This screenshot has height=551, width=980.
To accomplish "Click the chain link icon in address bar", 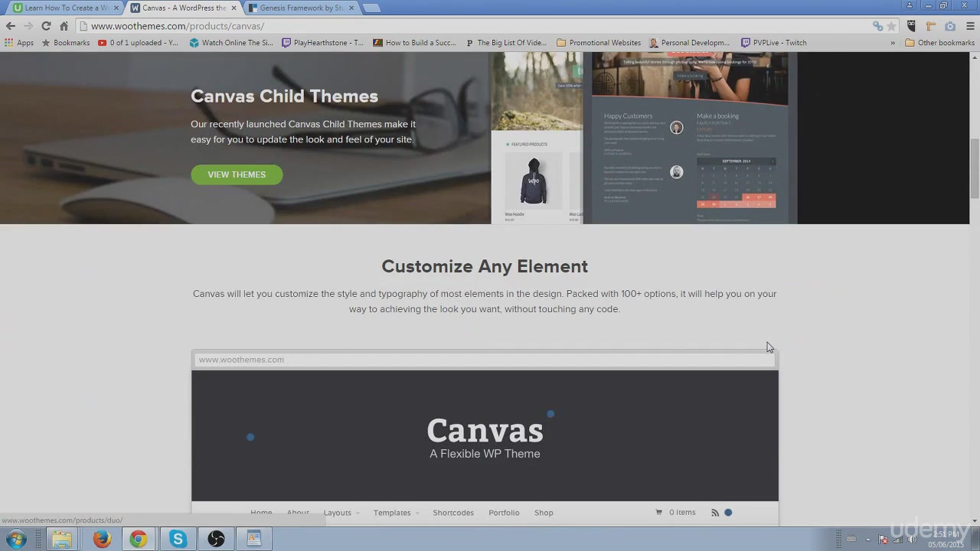I will 877,26.
